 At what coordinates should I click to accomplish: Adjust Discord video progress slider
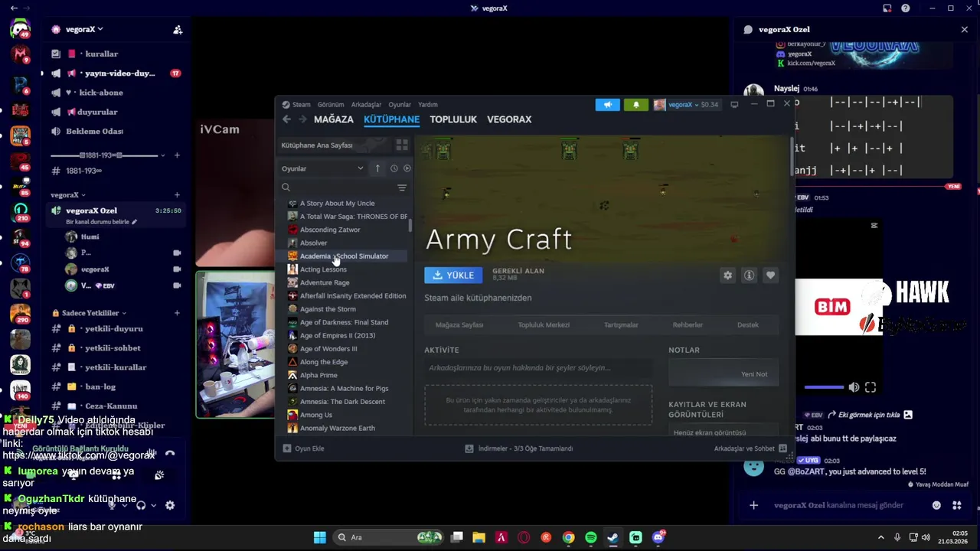point(822,387)
